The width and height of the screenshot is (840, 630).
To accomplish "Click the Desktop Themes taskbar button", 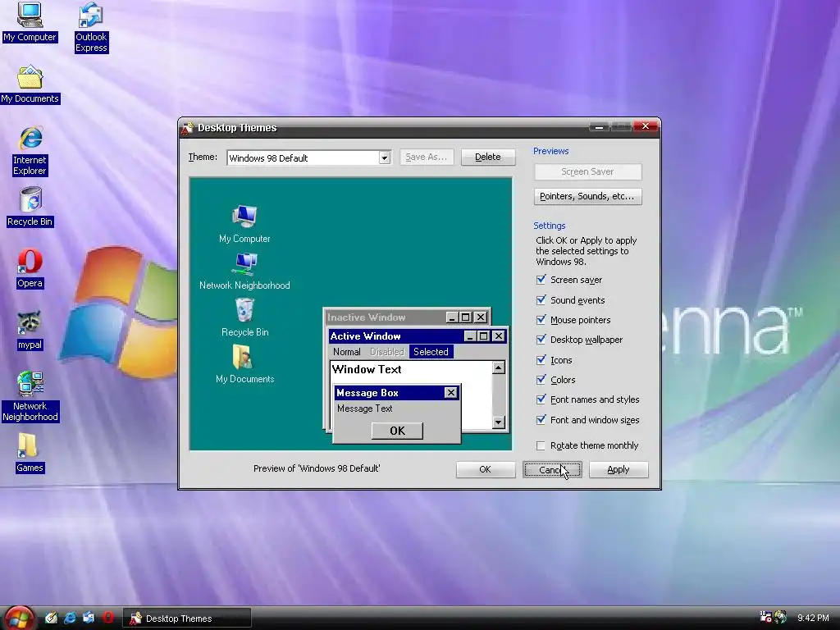I will click(187, 619).
